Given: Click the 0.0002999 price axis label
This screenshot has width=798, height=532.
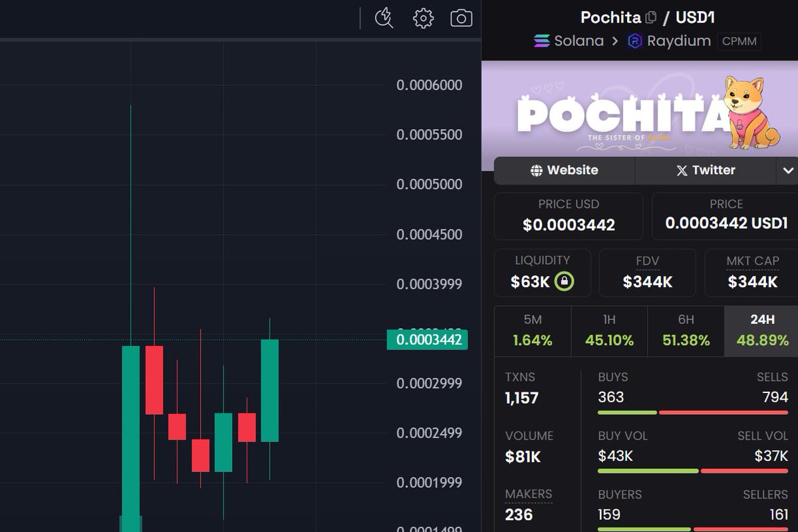Looking at the screenshot, I should click(429, 383).
